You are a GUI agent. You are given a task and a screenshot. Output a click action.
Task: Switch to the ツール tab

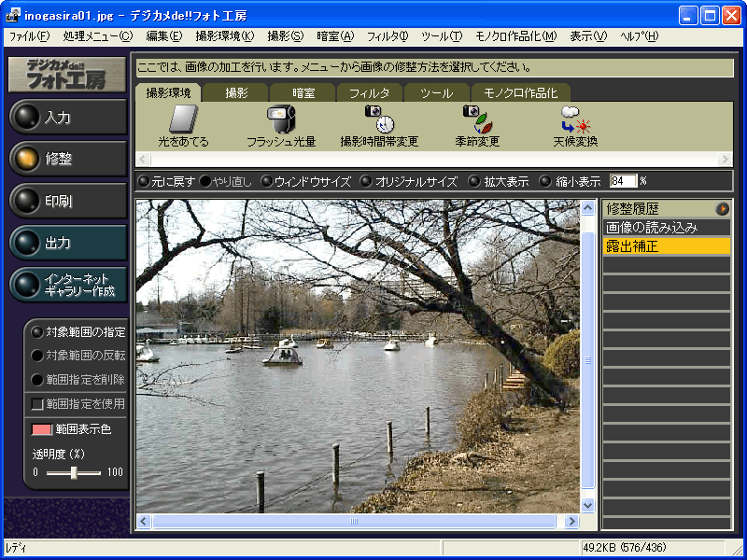coord(437,92)
